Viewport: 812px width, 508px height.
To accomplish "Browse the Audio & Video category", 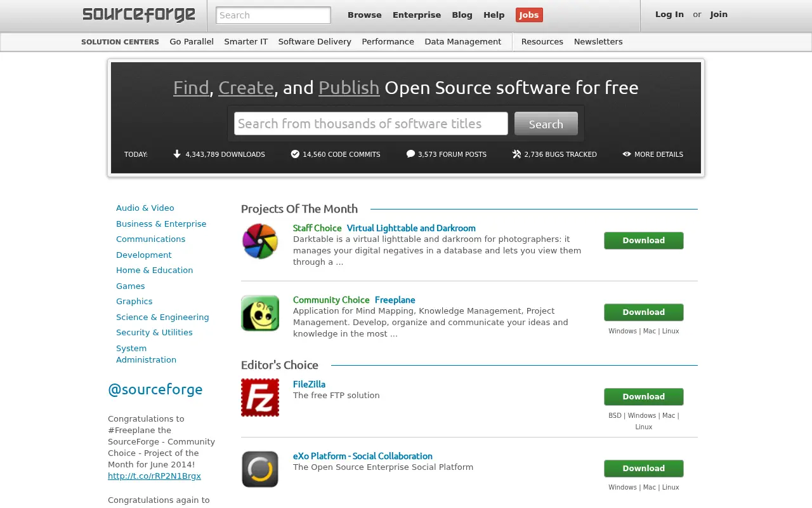I will pos(145,208).
